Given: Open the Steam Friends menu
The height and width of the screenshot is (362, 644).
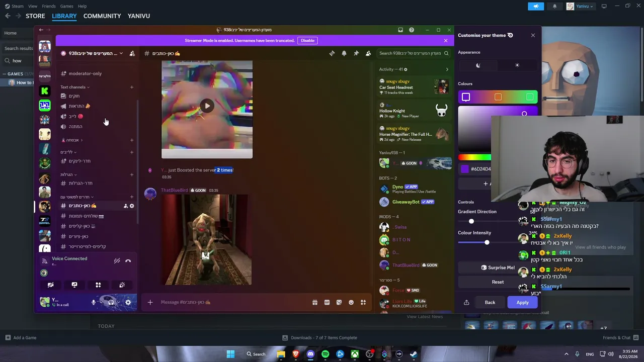Looking at the screenshot, I should 49,6.
